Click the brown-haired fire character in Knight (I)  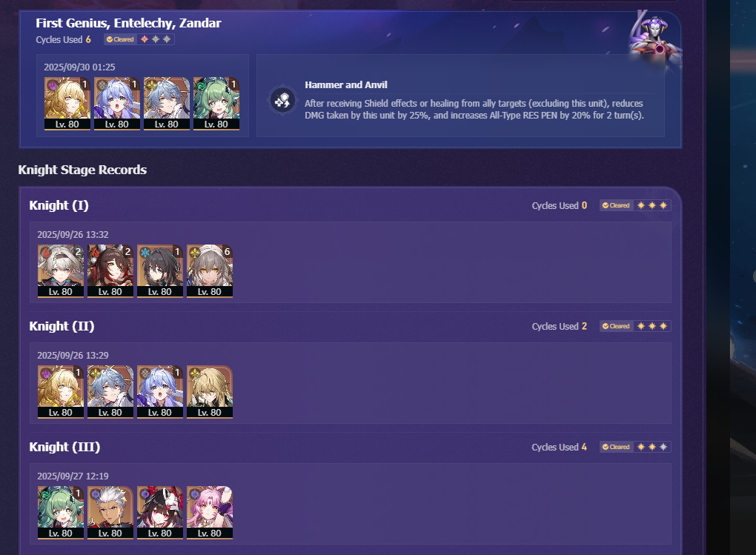110,271
